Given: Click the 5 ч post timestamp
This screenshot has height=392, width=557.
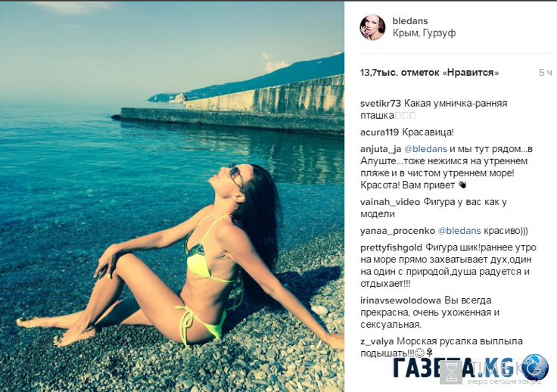Looking at the screenshot, I should (x=546, y=73).
